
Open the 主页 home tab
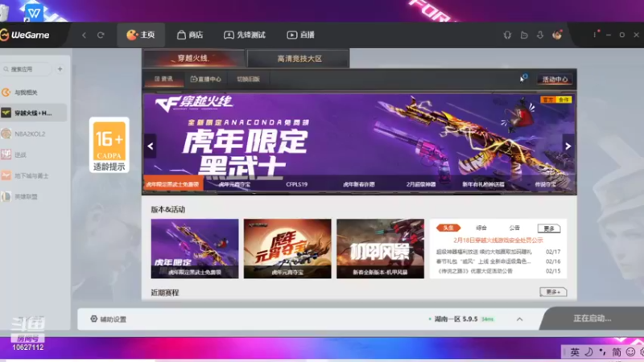click(141, 35)
